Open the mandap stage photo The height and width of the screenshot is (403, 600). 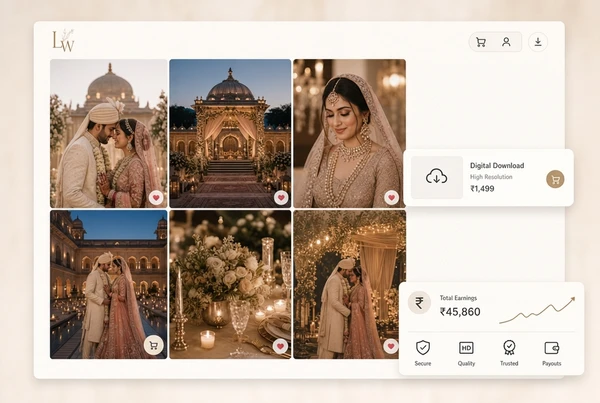[x=230, y=133]
